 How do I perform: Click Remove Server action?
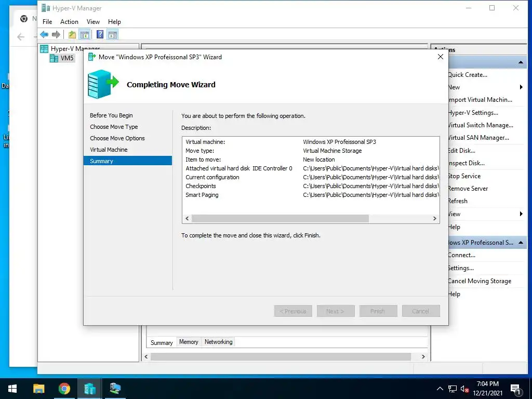coord(468,189)
